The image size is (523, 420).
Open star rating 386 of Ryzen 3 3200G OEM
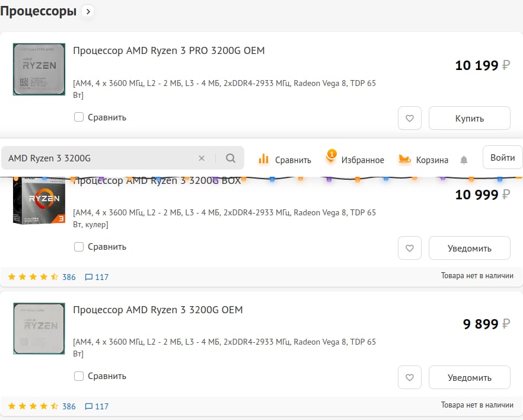pyautogui.click(x=42, y=406)
